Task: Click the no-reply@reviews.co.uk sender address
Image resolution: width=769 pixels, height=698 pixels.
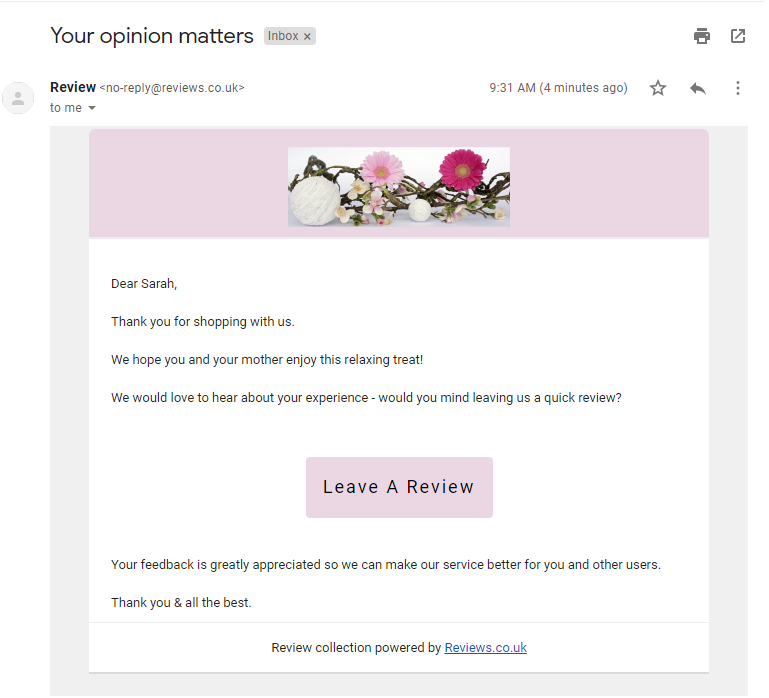Action: point(172,88)
